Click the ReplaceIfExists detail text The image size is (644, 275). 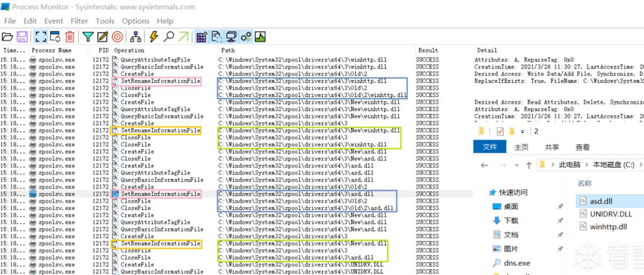(559, 81)
